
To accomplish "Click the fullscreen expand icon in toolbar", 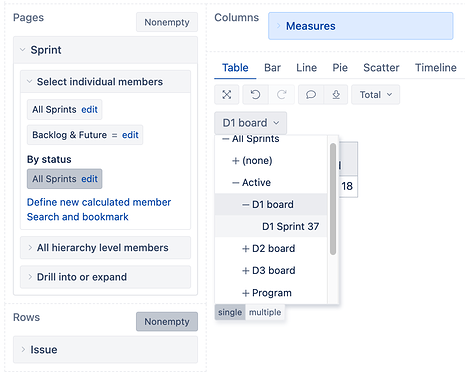I will pos(227,95).
